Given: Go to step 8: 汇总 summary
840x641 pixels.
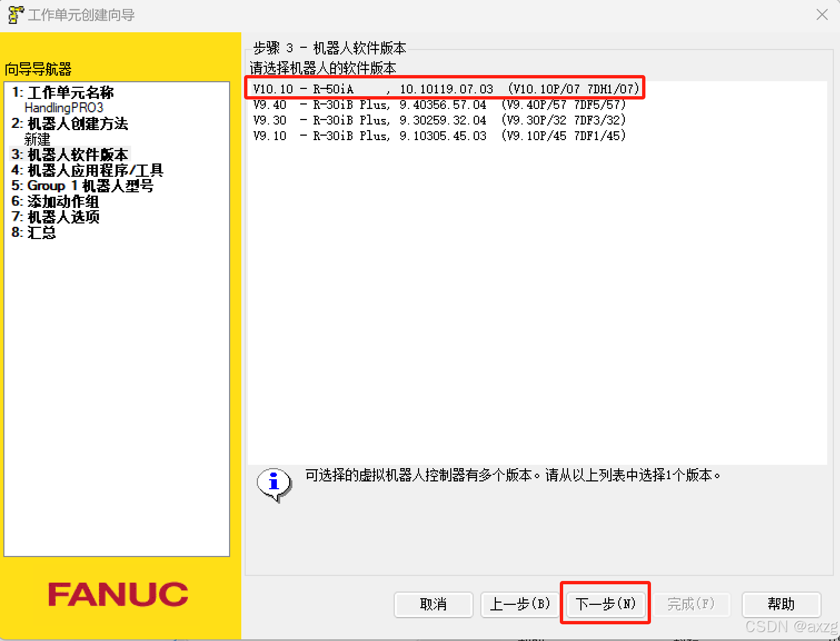Looking at the screenshot, I should 34,232.
